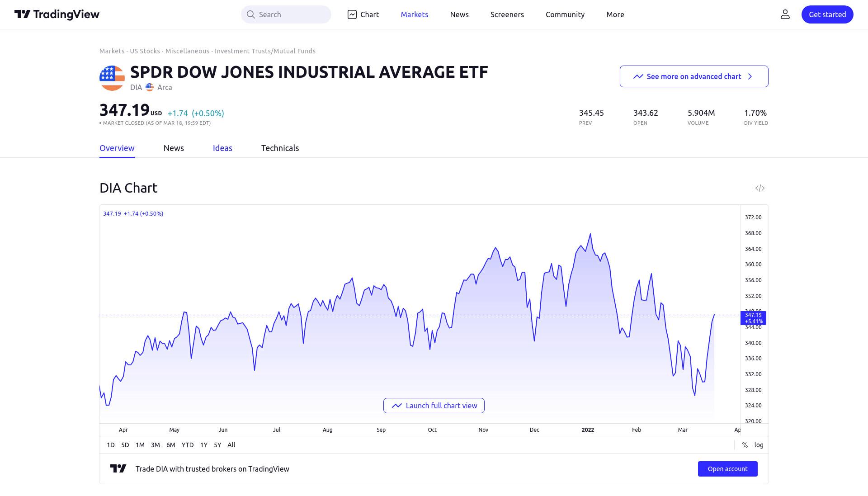The image size is (868, 496).
Task: Select the 1M time range
Action: coord(140,445)
